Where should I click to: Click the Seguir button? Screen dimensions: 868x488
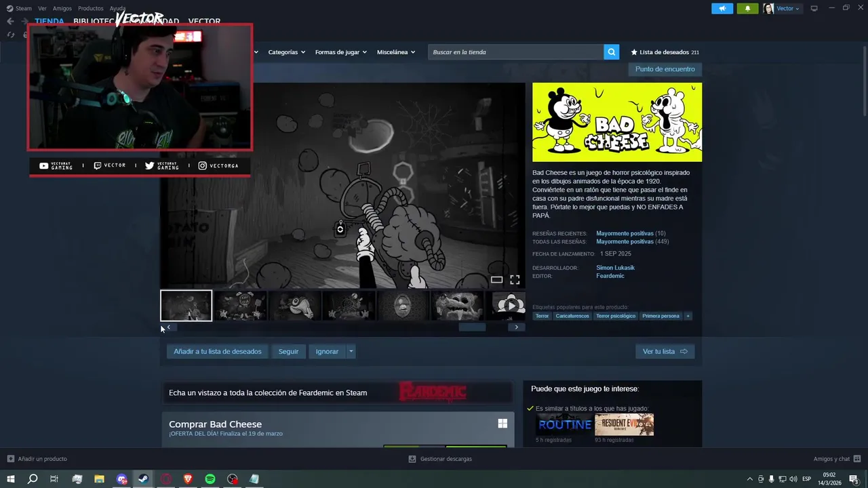(288, 351)
